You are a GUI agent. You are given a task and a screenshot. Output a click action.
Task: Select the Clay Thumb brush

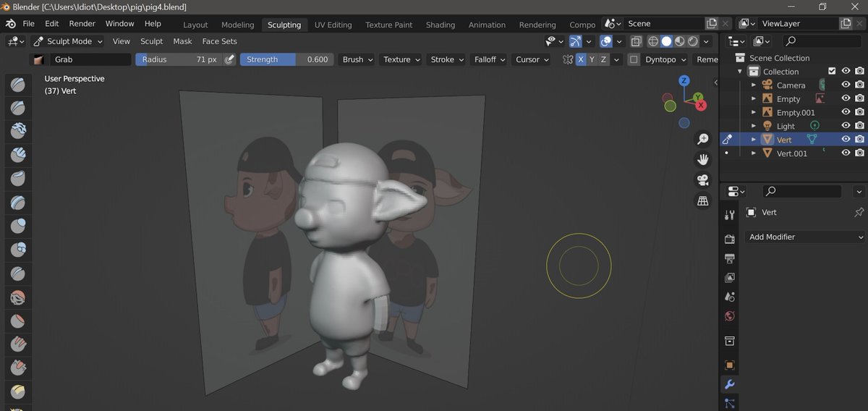point(18,179)
